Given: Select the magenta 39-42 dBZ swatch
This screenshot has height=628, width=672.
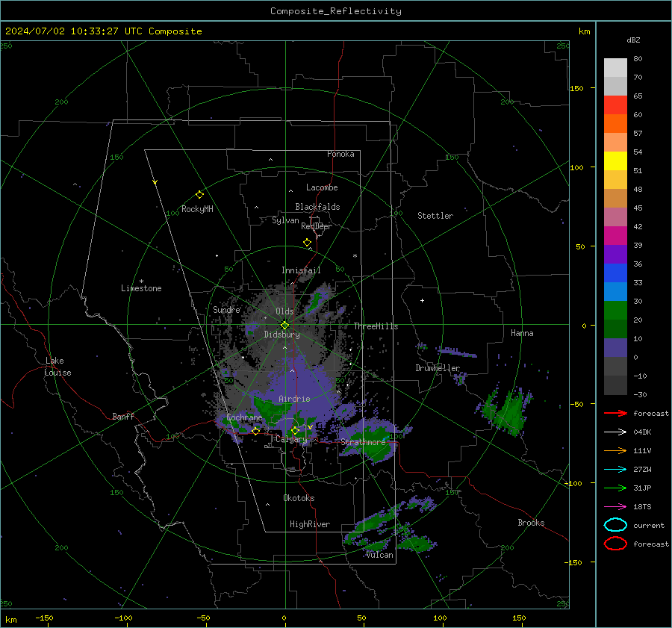Looking at the screenshot, I should (x=615, y=236).
